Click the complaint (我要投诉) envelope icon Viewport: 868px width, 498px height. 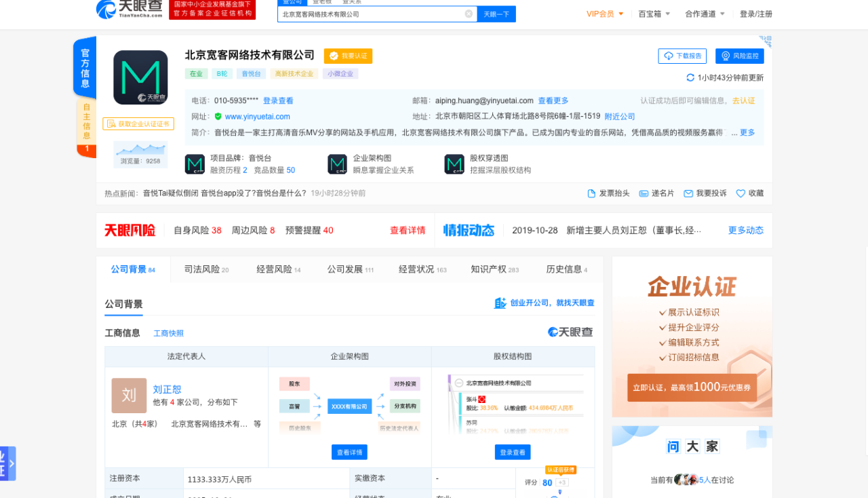point(688,193)
